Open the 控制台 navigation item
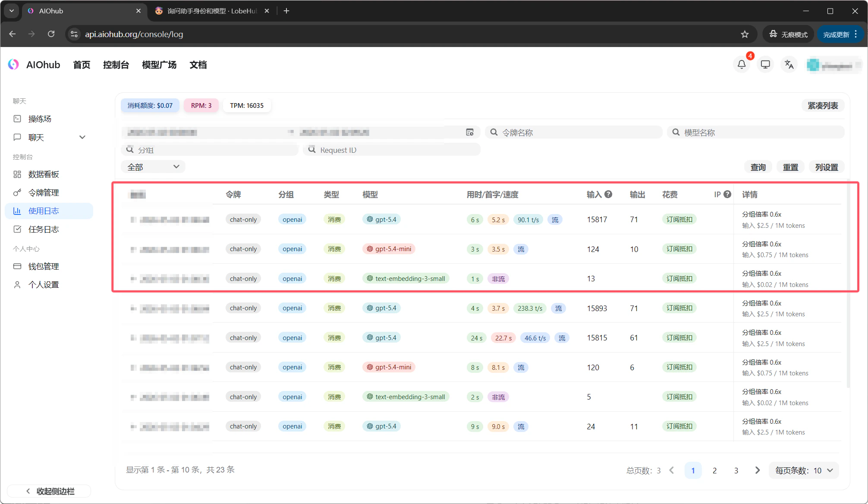Screen dimensions: 868x504 pos(116,65)
